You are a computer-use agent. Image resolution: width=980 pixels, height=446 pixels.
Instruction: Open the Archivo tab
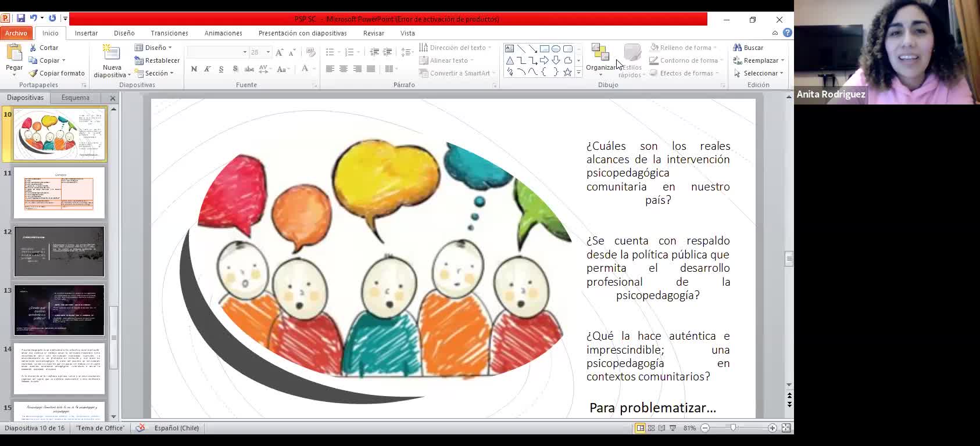click(16, 33)
